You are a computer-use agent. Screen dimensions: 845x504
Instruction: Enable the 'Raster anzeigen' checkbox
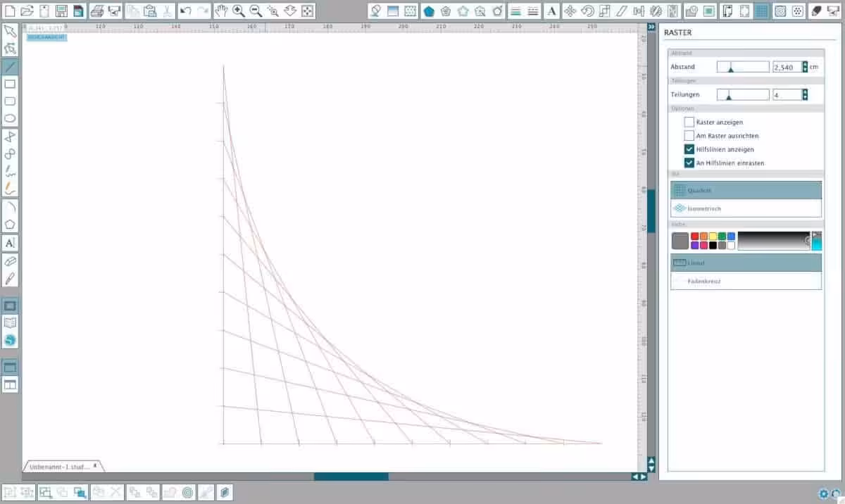pyautogui.click(x=689, y=122)
